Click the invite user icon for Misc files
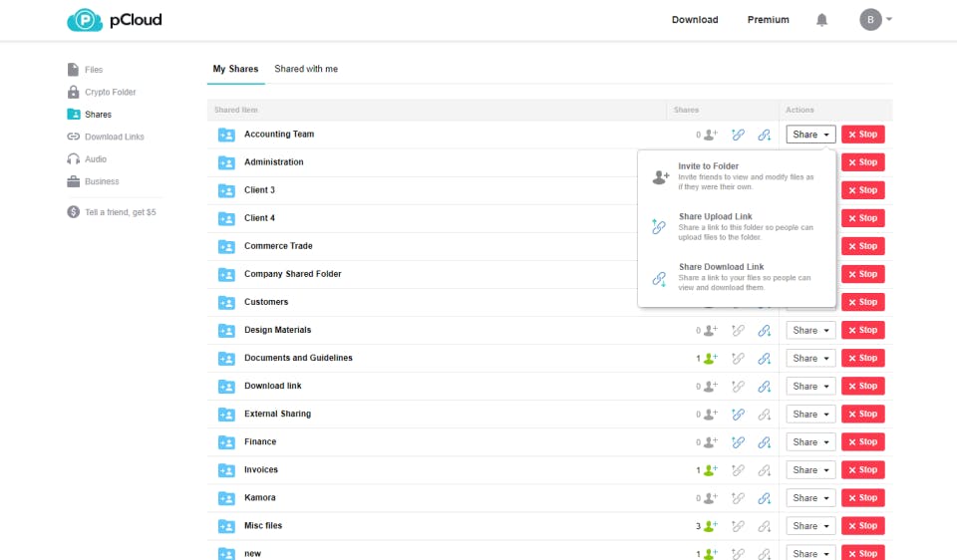This screenshot has height=560, width=957. click(710, 526)
